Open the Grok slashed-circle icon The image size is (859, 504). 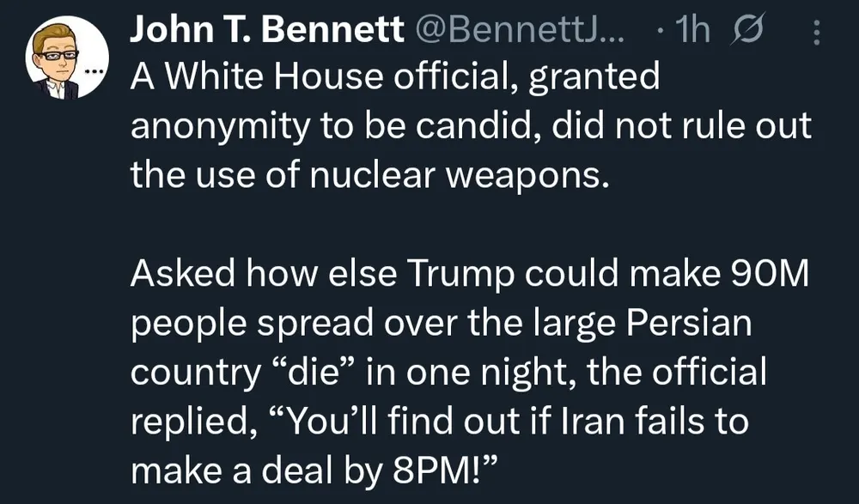click(x=754, y=33)
